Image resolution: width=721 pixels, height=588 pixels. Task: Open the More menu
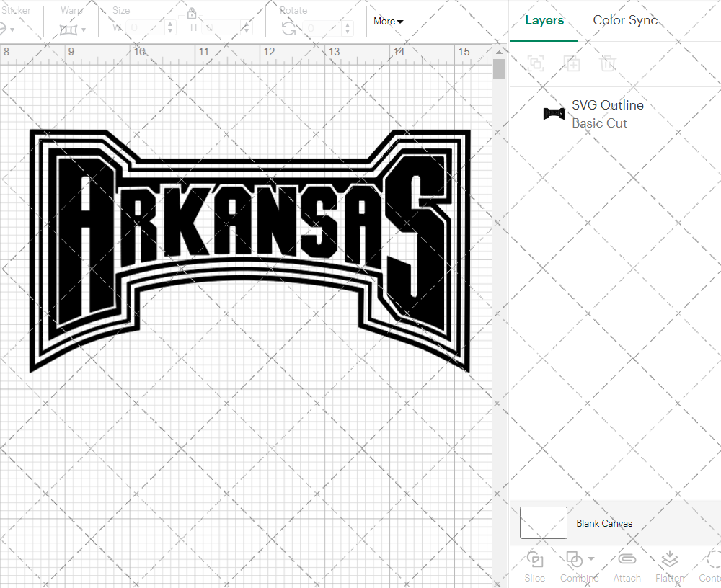(x=387, y=22)
